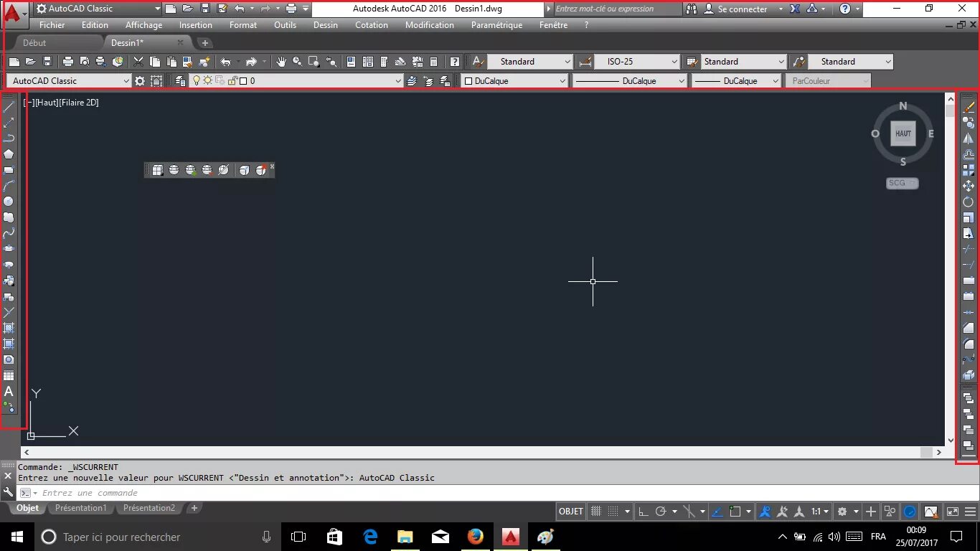This screenshot has height=551, width=980.
Task: Toggle snap mode in status bar
Action: coord(613,512)
